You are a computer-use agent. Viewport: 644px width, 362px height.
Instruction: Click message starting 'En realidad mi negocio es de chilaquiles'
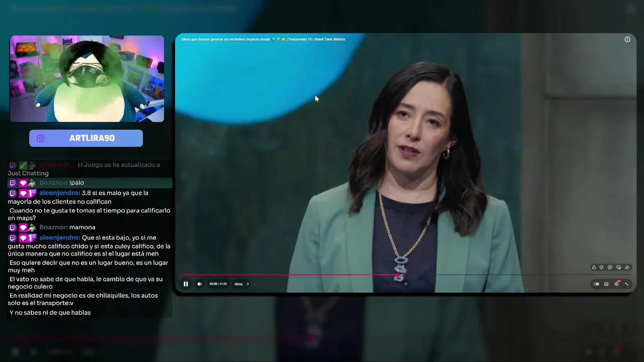click(x=83, y=299)
